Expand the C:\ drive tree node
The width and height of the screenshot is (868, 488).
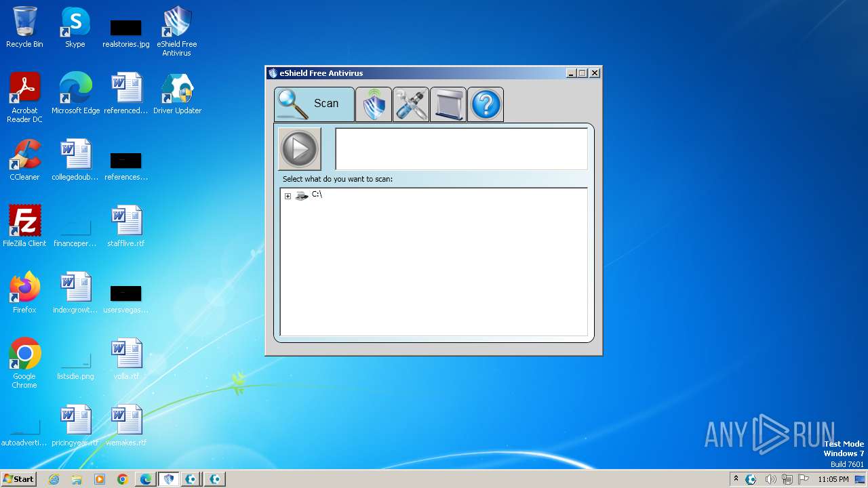click(x=288, y=196)
